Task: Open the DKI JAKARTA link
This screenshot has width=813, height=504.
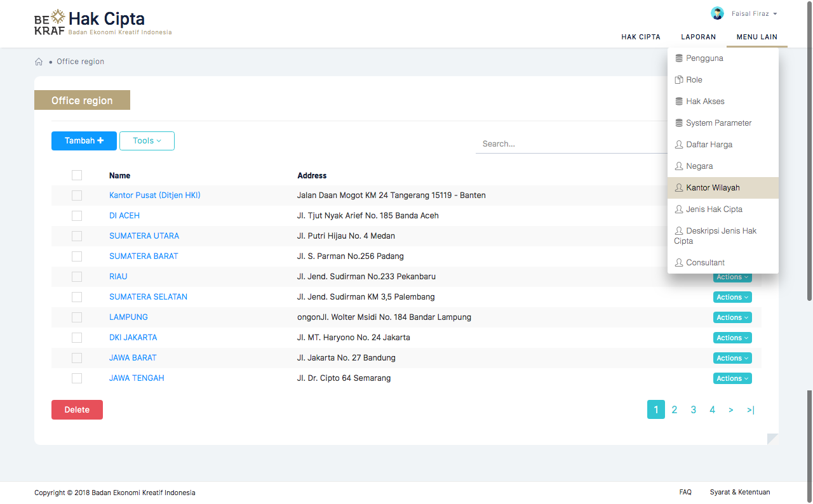Action: tap(133, 338)
